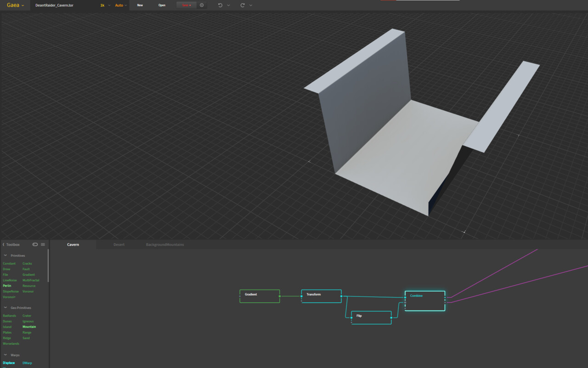Toggle the Toolbox compact view switch
588x368 pixels.
tap(35, 244)
